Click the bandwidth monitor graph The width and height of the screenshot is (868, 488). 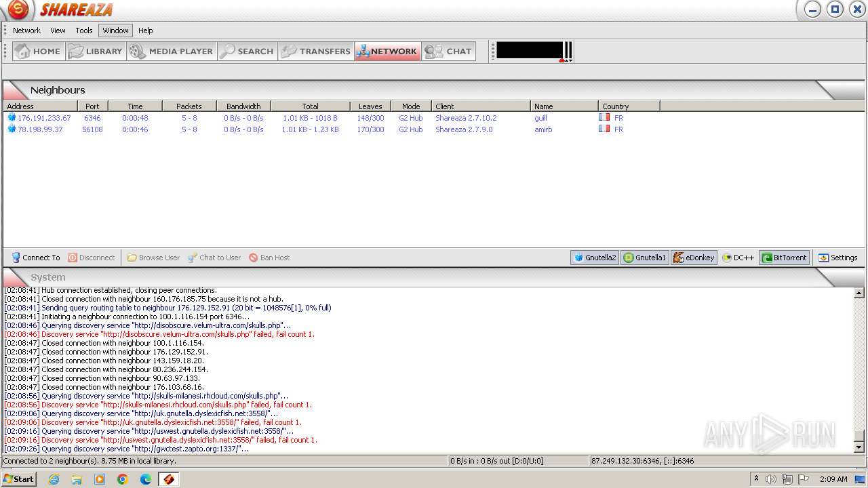point(530,51)
